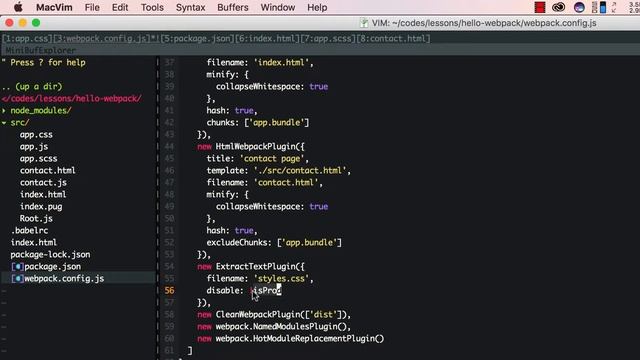Select the hello-webpack root directory path
This screenshot has height=360, width=640.
(72, 98)
